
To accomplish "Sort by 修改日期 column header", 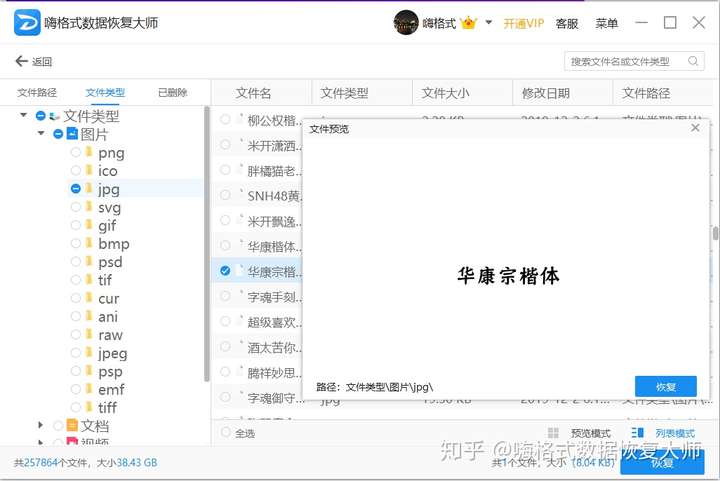I will 546,93.
